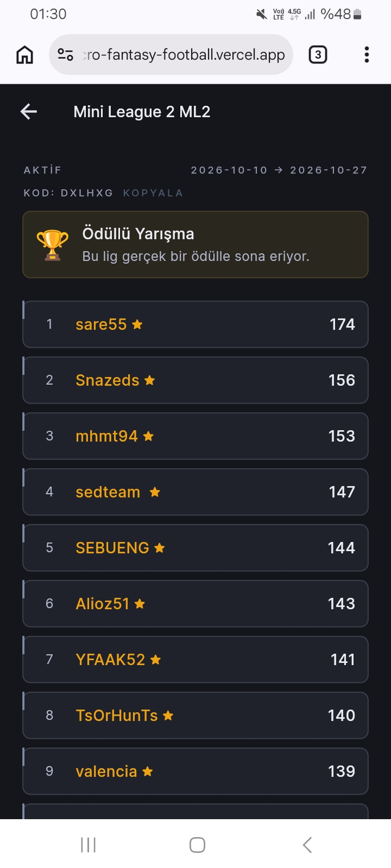
Task: Open valencia's ninth place entry
Action: click(x=195, y=771)
